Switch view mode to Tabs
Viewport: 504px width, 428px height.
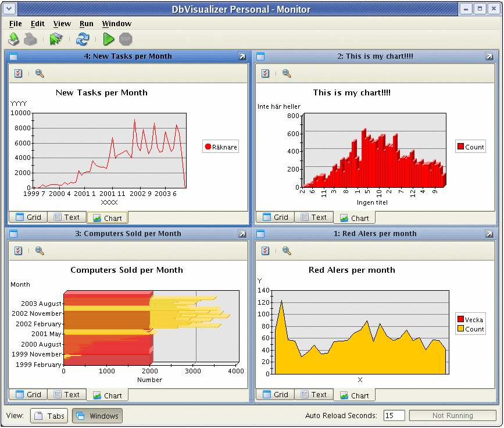tap(49, 416)
